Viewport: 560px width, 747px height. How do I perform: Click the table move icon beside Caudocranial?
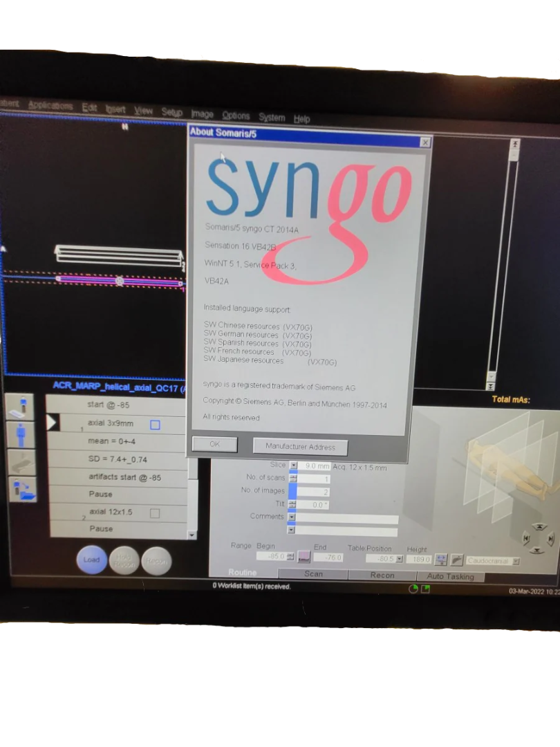(x=457, y=560)
